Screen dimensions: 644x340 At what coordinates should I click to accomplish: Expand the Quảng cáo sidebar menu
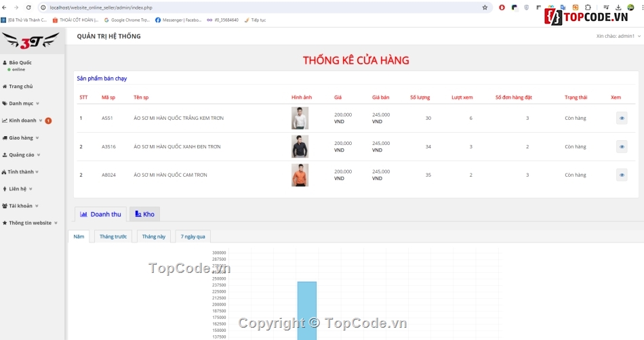click(21, 155)
